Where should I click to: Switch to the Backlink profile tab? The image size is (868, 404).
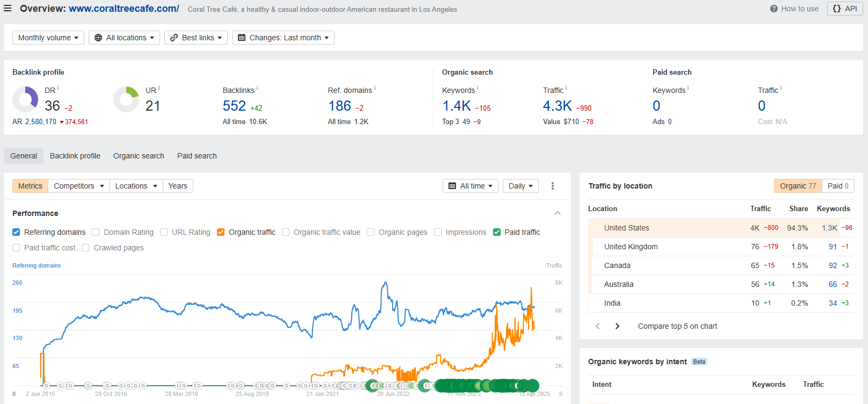point(75,156)
